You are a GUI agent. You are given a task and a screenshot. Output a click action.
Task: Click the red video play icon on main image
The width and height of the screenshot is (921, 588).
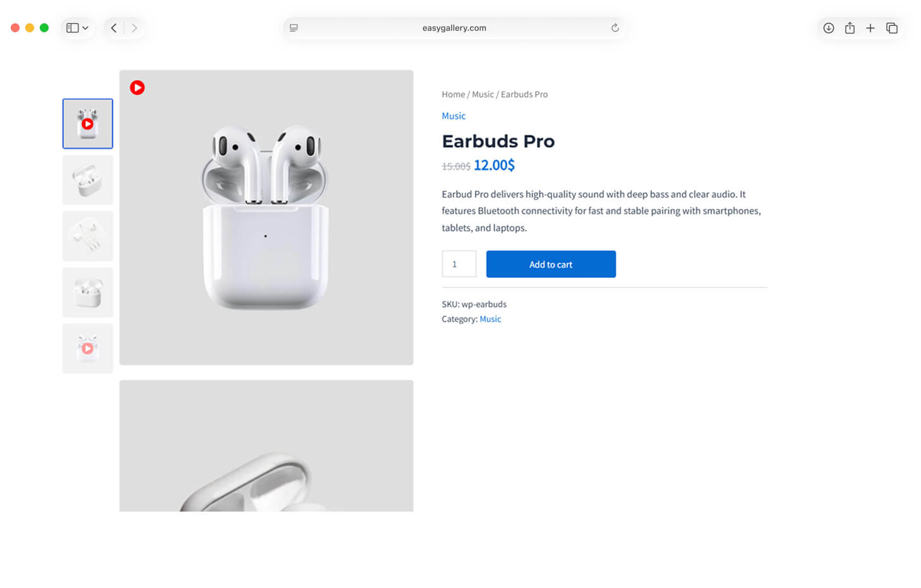[137, 88]
